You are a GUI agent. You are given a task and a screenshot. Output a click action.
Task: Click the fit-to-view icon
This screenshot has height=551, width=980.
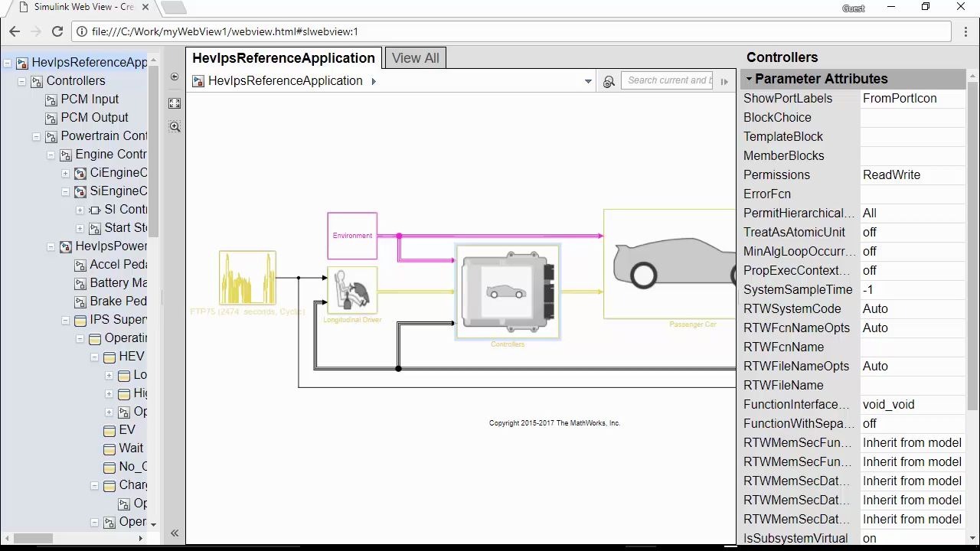click(175, 103)
